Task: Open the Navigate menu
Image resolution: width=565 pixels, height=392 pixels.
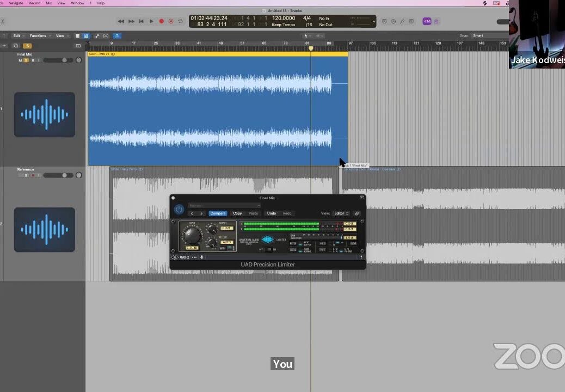Action: [16, 3]
